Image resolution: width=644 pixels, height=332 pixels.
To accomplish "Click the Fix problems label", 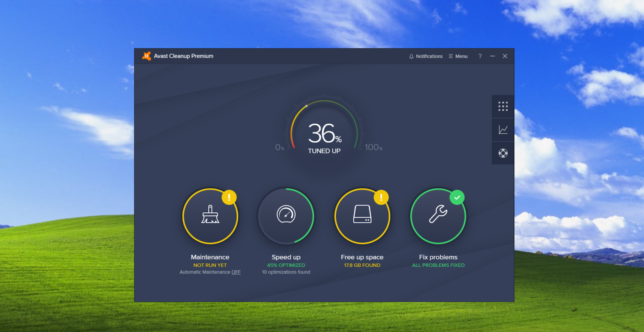I will [438, 257].
